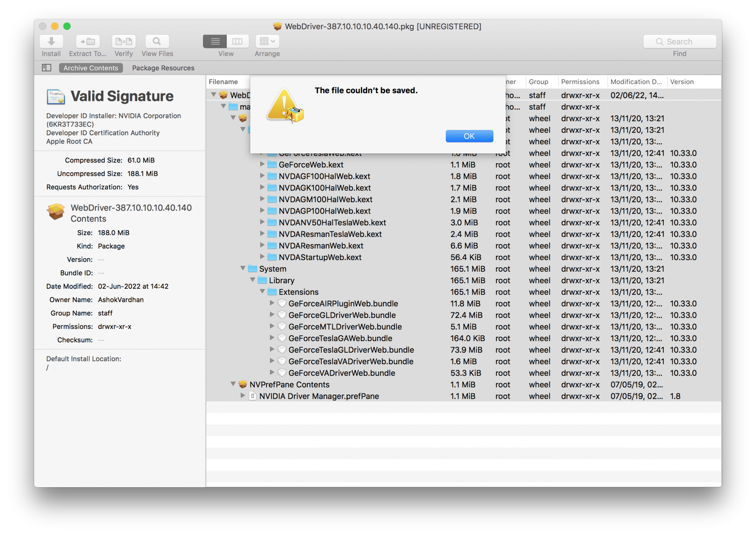The width and height of the screenshot is (756, 536).
Task: Switch to list view mode
Action: pyautogui.click(x=215, y=41)
